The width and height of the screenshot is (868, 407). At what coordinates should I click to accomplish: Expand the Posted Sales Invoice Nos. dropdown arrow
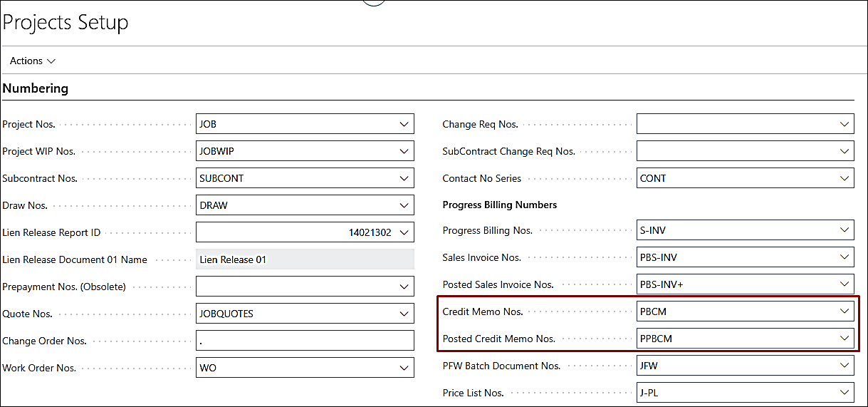(845, 284)
